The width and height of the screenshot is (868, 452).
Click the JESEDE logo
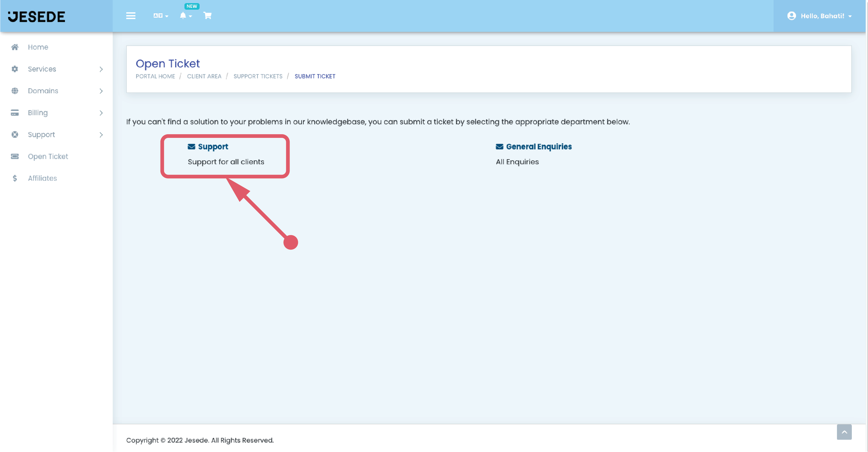point(36,16)
